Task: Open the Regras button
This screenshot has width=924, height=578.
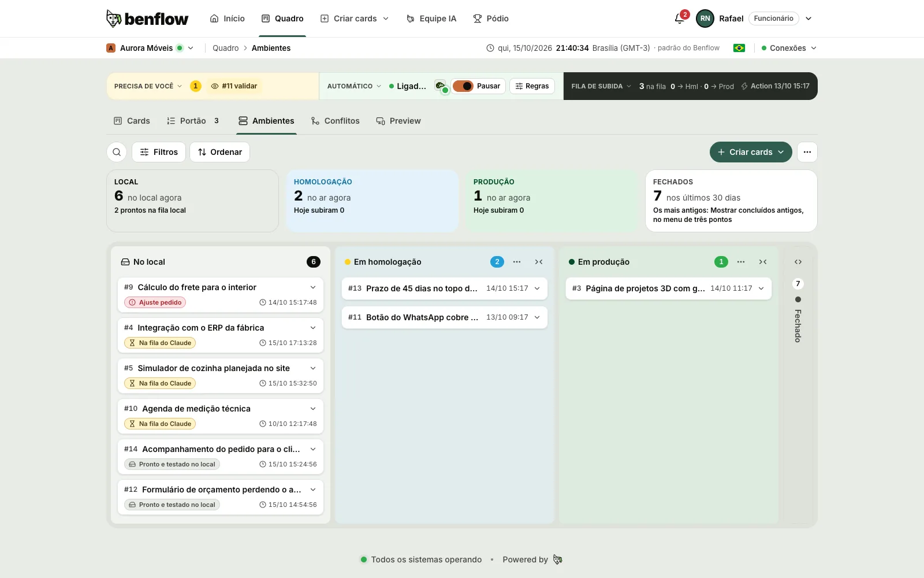Action: (532, 86)
